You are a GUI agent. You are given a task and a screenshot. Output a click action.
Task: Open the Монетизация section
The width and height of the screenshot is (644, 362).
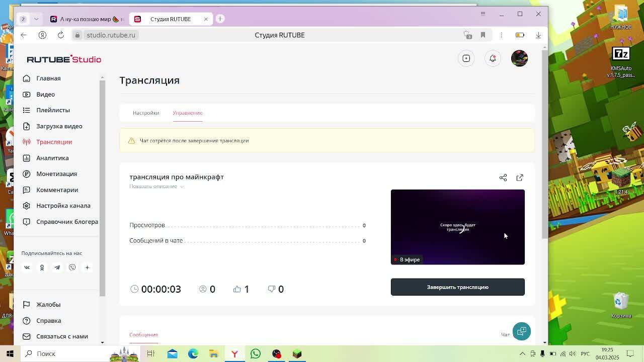(56, 173)
